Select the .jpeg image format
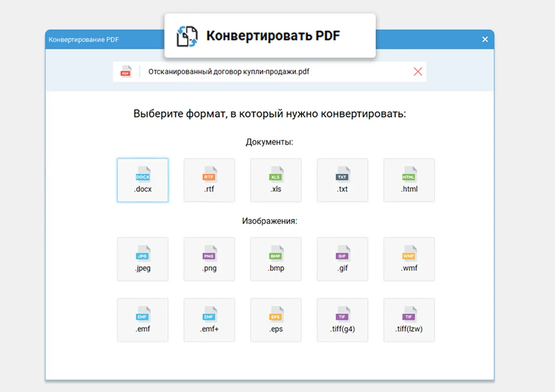This screenshot has height=392, width=555. pyautogui.click(x=143, y=259)
